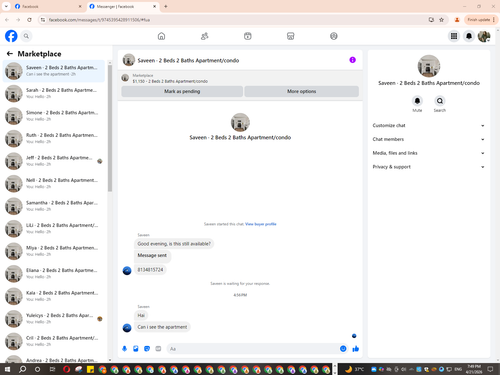Open the Groups icon in top navigation
The height and width of the screenshot is (375, 500).
334,36
